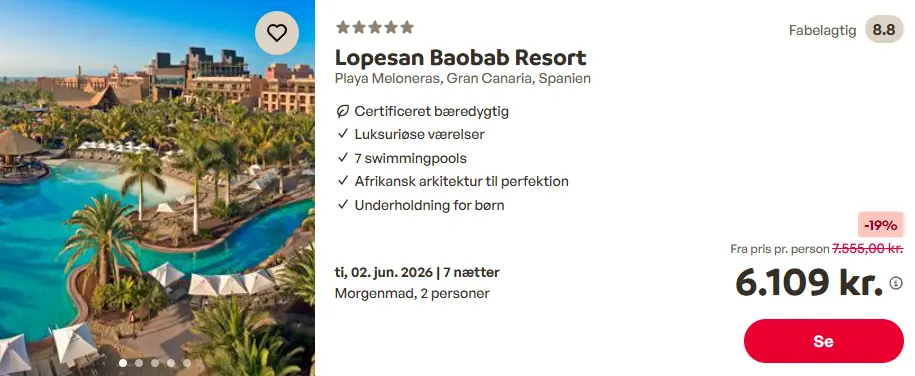The image size is (915, 376).
Task: Select the fourth image carousel dot
Action: pos(170,363)
